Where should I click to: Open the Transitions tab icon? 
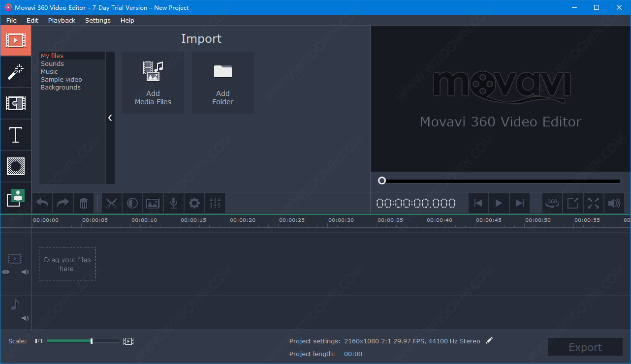tap(15, 103)
